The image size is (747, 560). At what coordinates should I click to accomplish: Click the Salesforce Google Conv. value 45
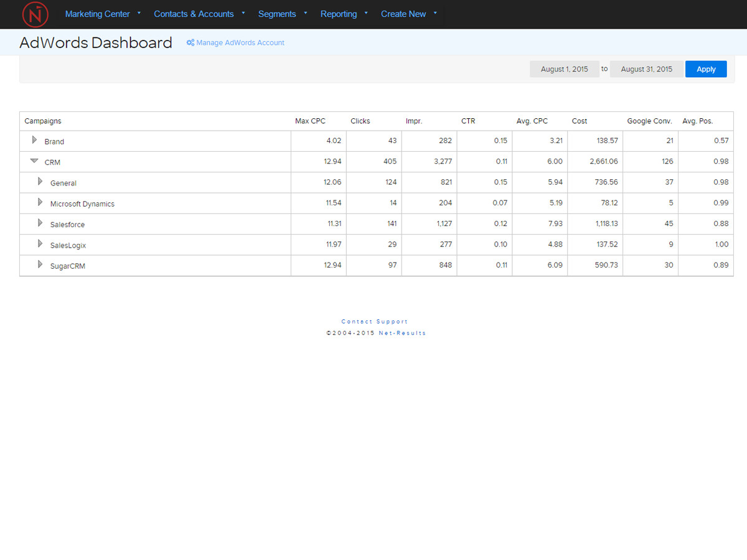[669, 223]
